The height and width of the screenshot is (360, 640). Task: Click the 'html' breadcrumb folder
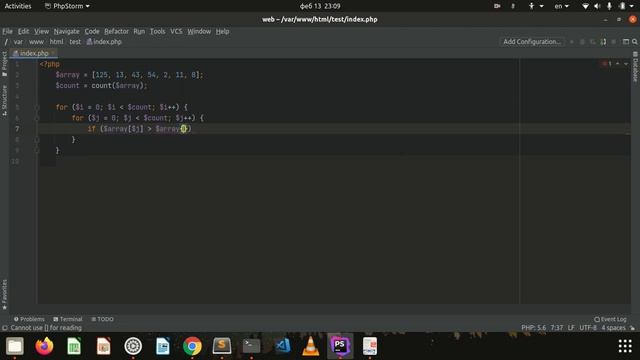click(x=56, y=42)
